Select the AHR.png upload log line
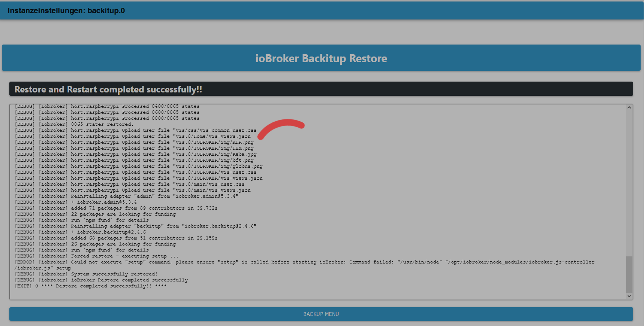644x326 pixels. click(134, 142)
